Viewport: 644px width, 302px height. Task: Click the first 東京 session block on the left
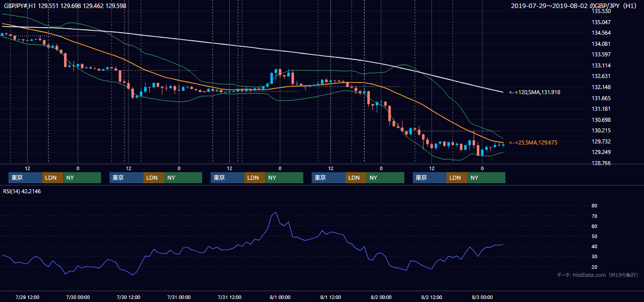coord(25,178)
